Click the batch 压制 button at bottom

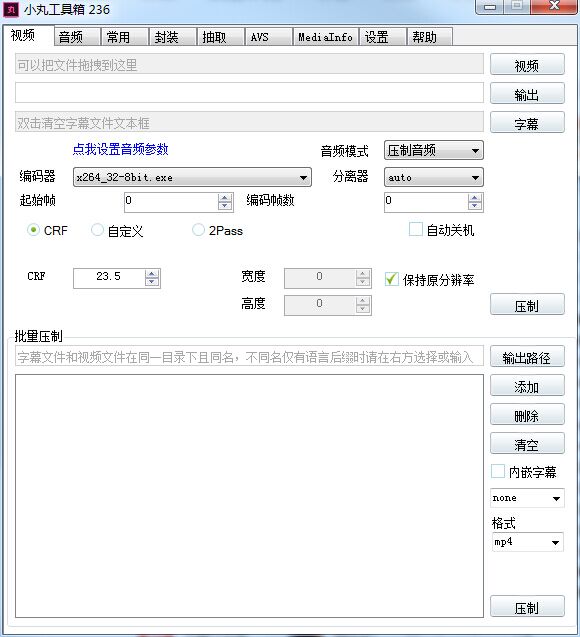(527, 607)
